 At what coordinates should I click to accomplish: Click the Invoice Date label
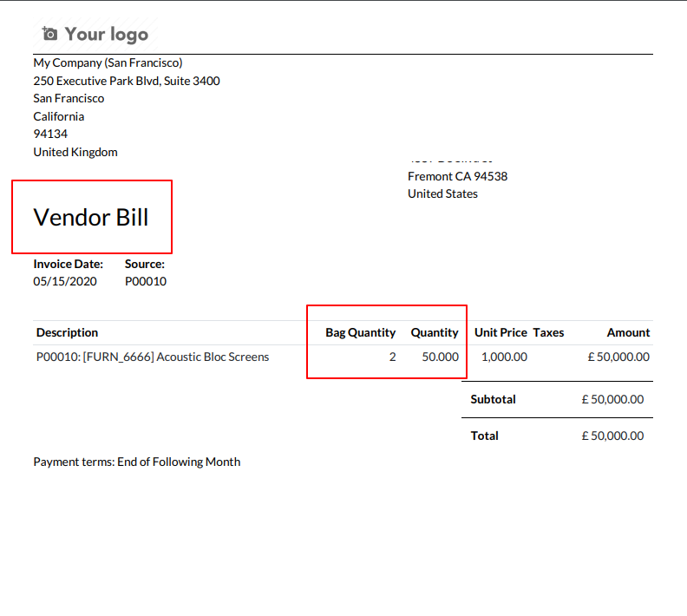[68, 264]
